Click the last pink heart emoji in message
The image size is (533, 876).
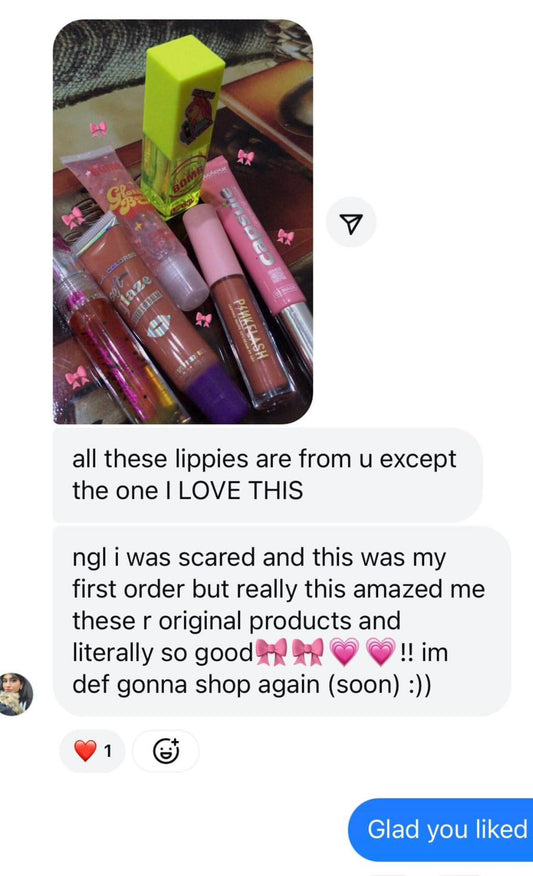[380, 651]
